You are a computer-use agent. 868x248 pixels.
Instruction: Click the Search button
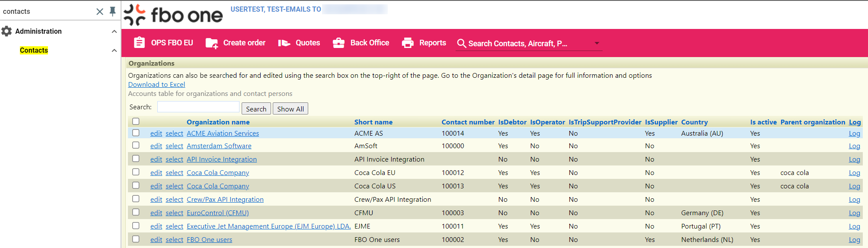(256, 109)
